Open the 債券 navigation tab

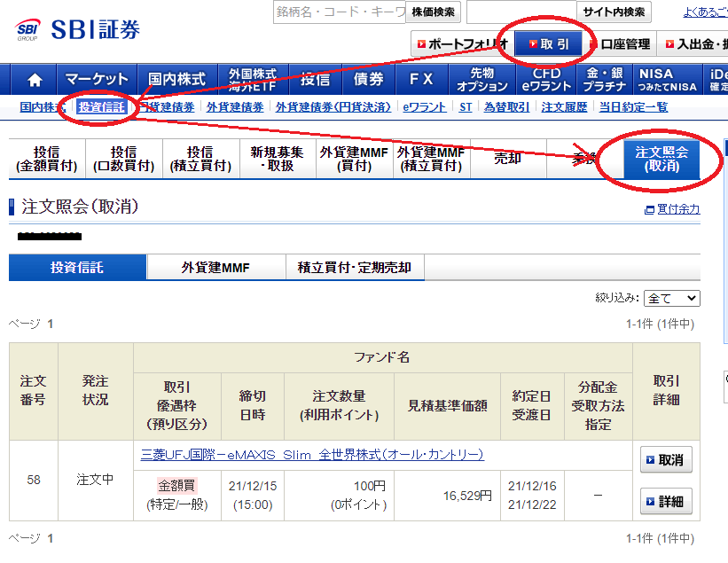[x=369, y=80]
